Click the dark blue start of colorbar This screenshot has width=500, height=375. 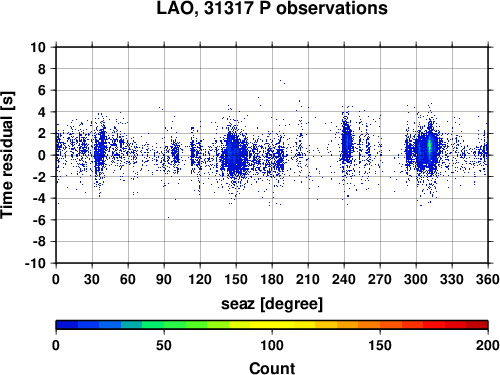[67, 325]
